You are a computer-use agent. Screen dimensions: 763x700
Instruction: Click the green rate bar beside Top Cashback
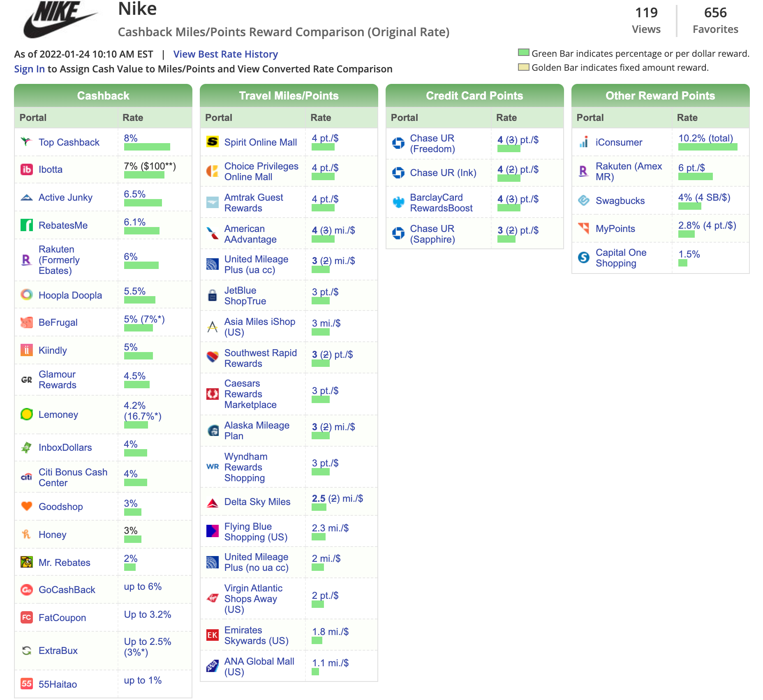[x=148, y=146]
